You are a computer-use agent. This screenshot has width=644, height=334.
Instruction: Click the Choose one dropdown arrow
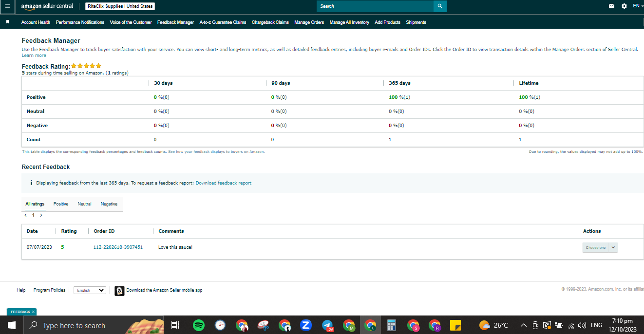(613, 247)
